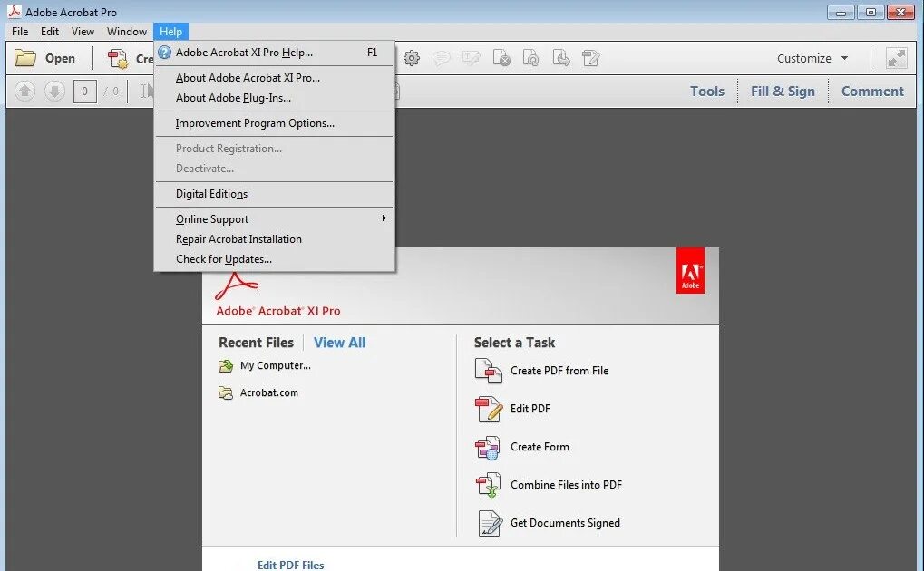The image size is (924, 571).
Task: Open the Tools pane
Action: click(x=707, y=92)
